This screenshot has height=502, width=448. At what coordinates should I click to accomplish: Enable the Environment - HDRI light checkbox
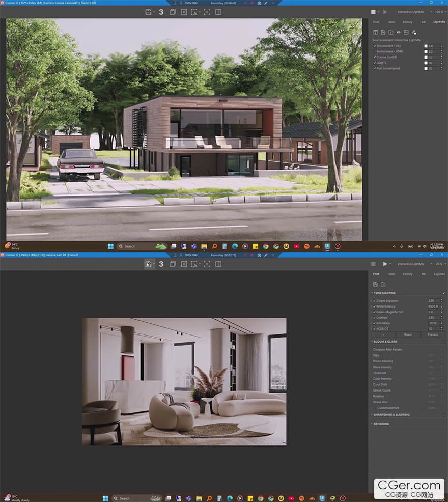375,51
